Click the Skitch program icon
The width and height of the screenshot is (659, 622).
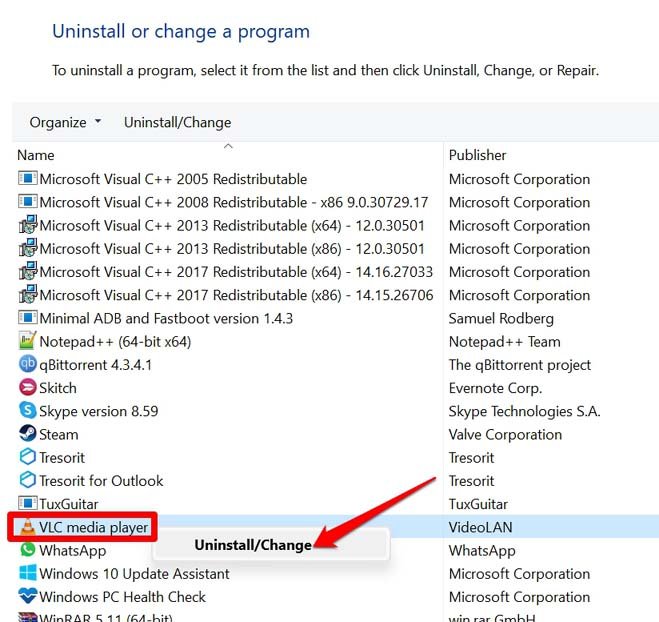(x=28, y=387)
